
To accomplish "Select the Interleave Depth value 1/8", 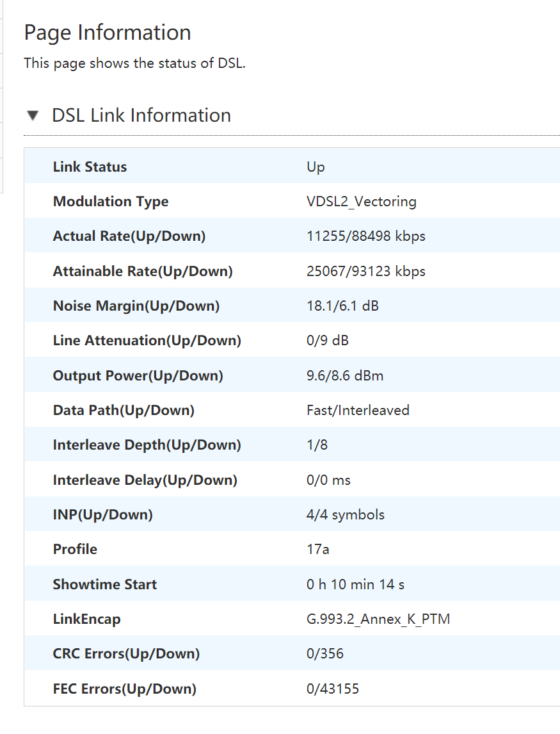I will coord(317,444).
